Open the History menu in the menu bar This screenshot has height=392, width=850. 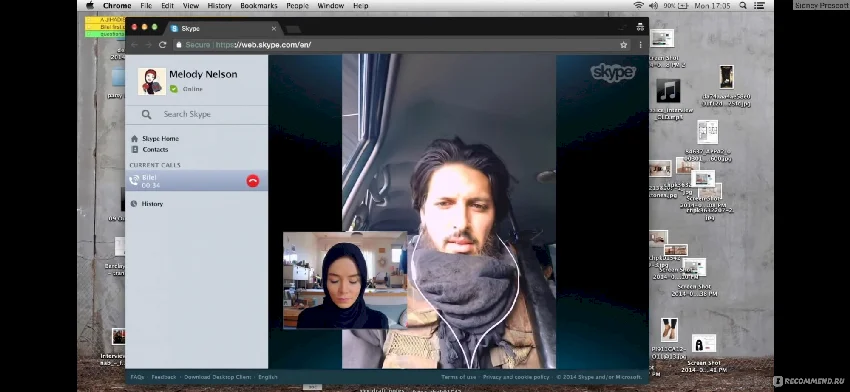point(219,5)
